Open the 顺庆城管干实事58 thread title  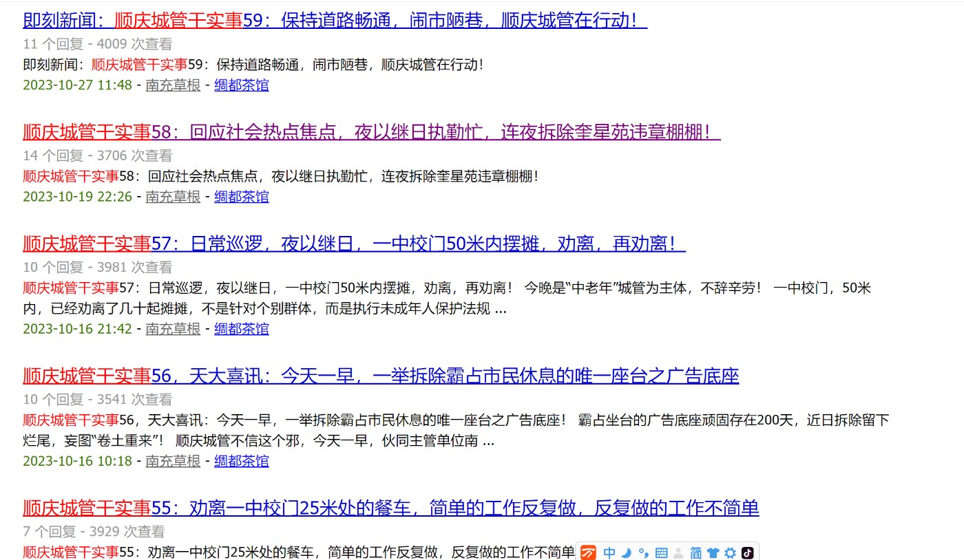(372, 131)
